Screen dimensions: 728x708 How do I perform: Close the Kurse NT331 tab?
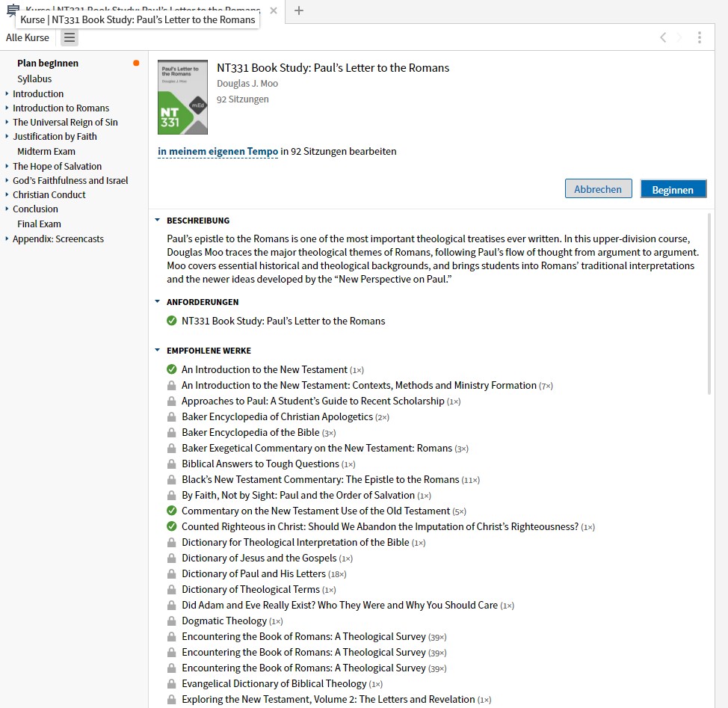point(274,10)
